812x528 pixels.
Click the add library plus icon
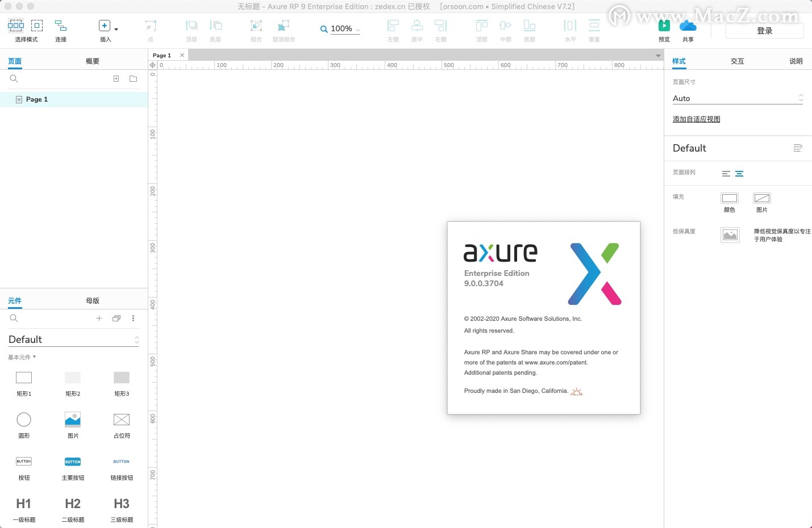99,319
